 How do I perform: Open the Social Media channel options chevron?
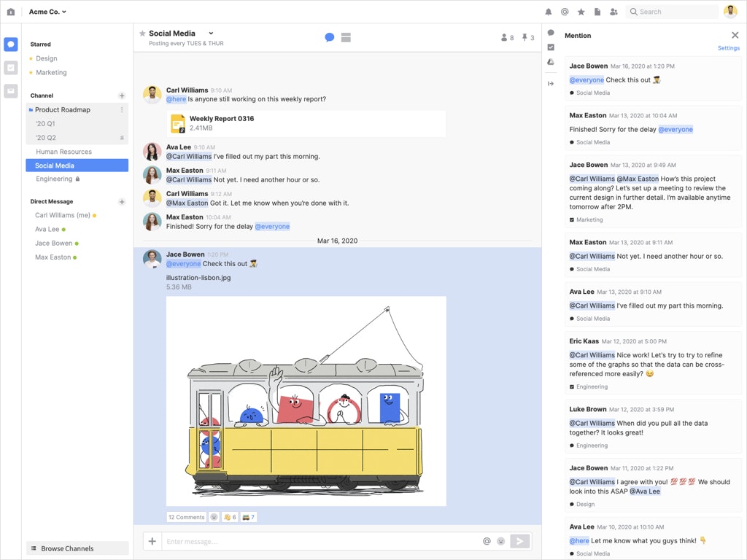211,34
